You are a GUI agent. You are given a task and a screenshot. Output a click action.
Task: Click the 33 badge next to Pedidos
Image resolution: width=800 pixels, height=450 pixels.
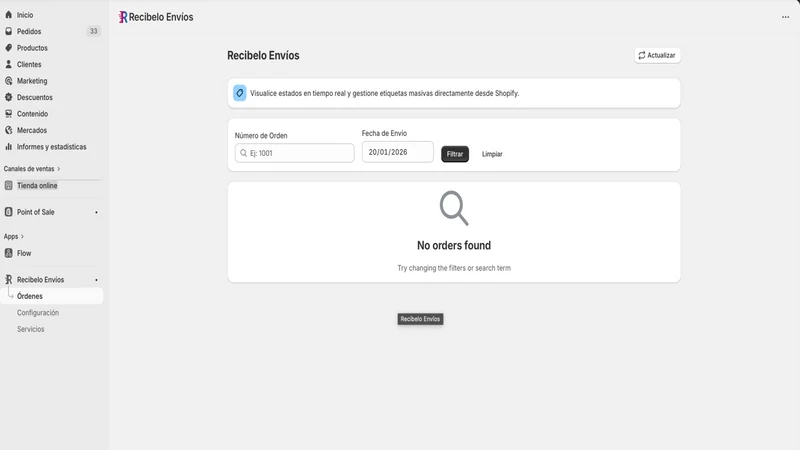(93, 31)
